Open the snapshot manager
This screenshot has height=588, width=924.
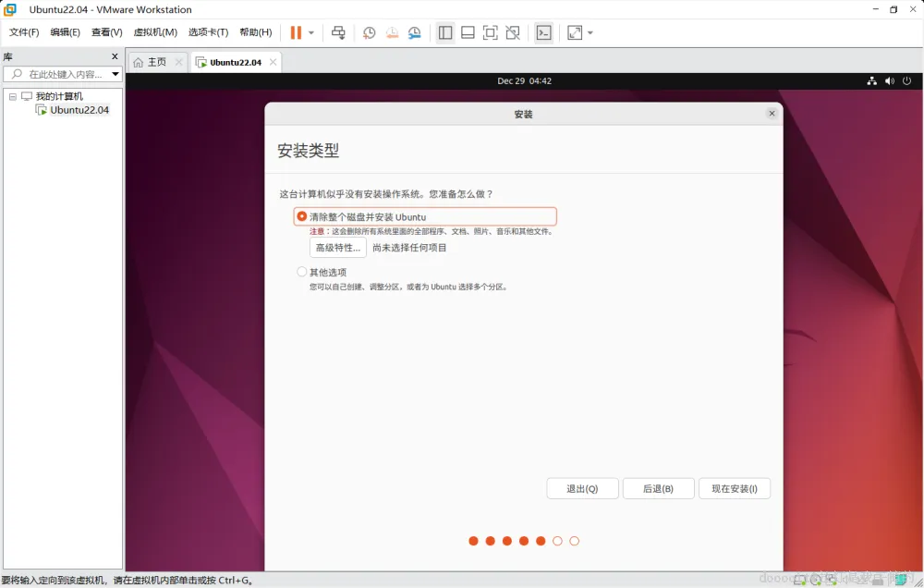click(x=414, y=33)
